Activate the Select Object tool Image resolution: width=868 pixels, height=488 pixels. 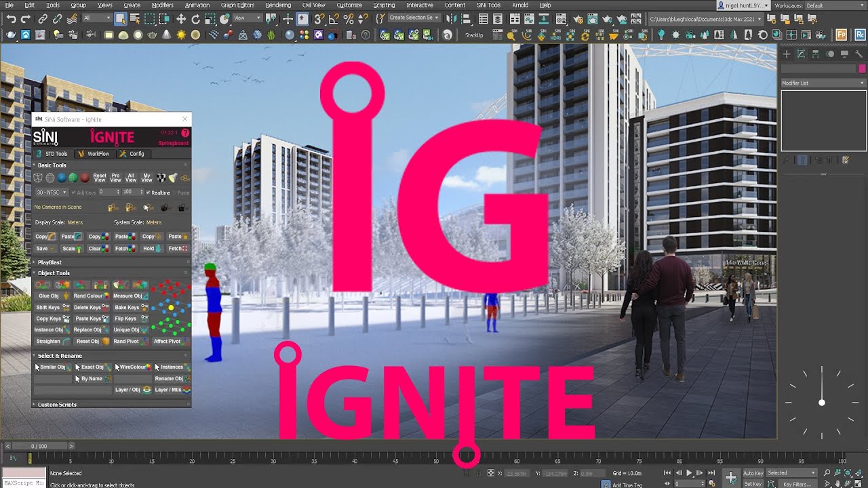pyautogui.click(x=121, y=19)
